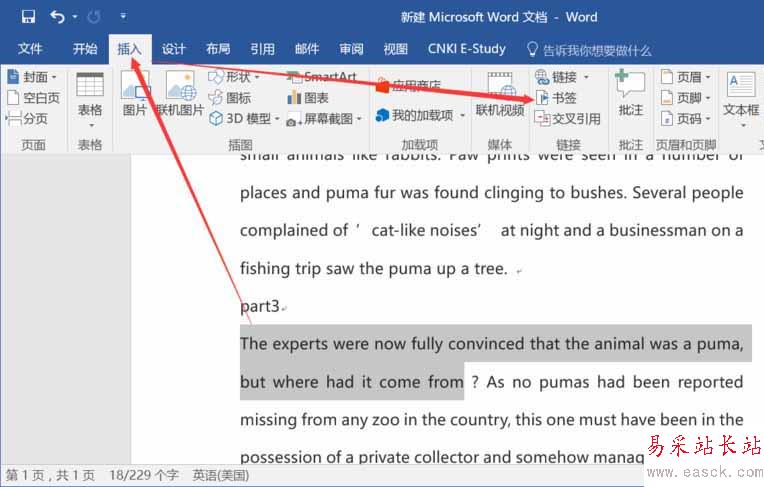Open the 3D 模型 dropdown
This screenshot has height=487, width=764.
pos(244,118)
